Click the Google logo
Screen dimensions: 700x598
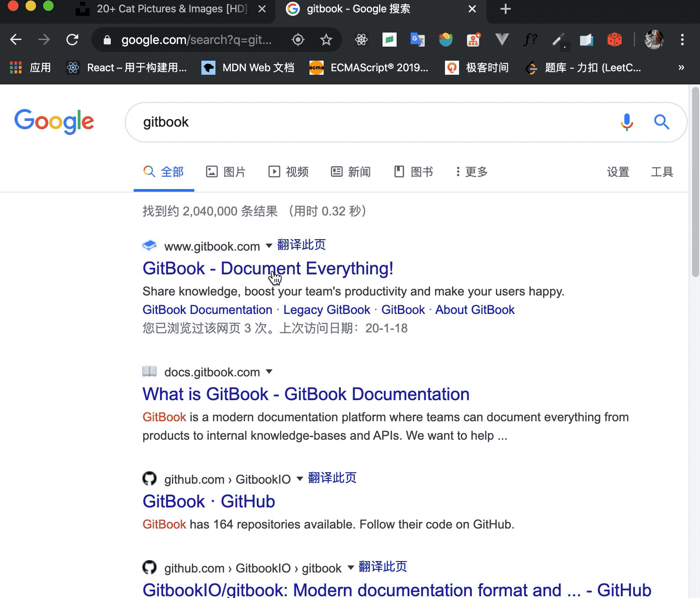tap(54, 121)
